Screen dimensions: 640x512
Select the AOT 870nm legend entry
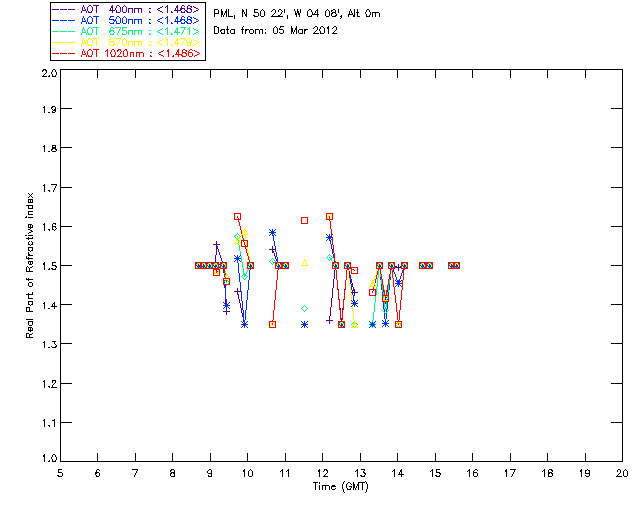pos(127,42)
